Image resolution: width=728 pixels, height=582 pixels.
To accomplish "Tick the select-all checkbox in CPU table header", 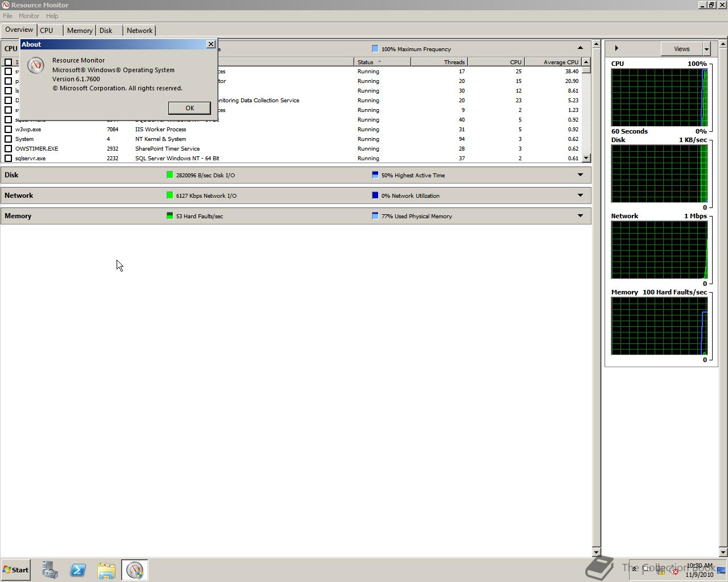I will [x=8, y=62].
